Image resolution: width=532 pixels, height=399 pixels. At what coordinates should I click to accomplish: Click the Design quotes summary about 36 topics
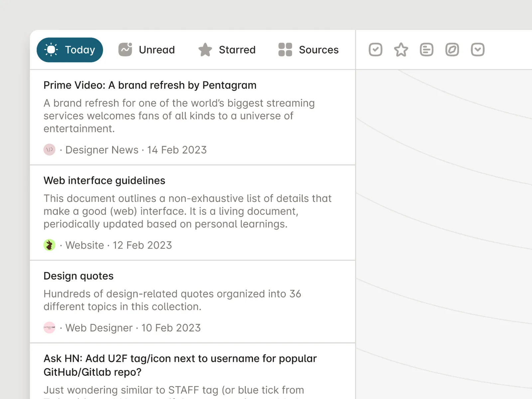pos(172,300)
